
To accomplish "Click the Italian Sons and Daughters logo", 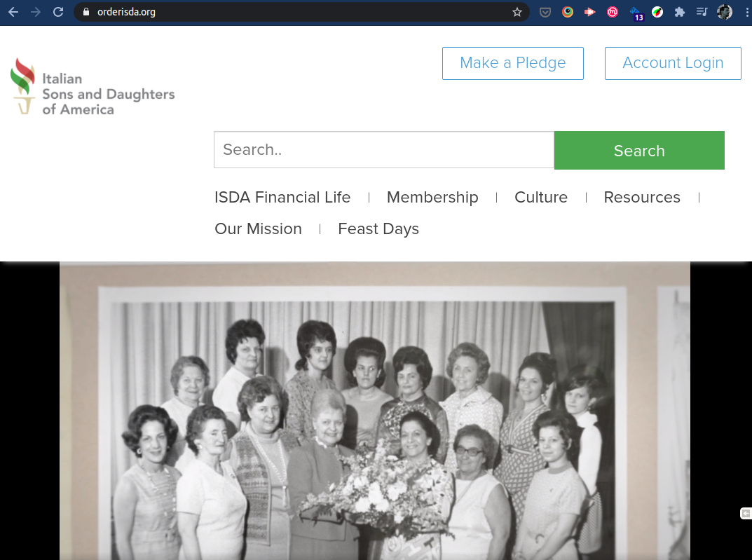I will point(93,87).
